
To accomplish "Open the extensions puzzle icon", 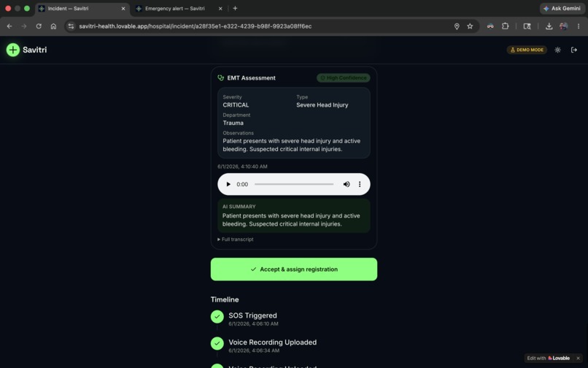I will coord(505,26).
